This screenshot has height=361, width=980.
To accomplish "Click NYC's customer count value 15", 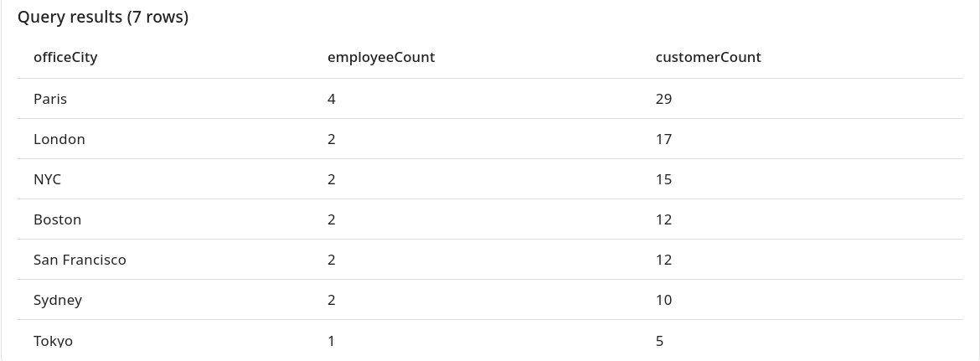I will (x=664, y=179).
